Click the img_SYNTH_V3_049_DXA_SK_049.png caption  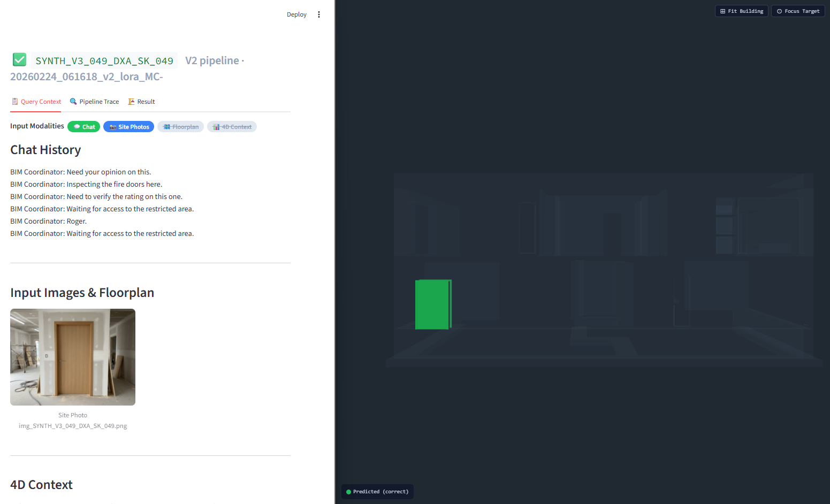(73, 426)
